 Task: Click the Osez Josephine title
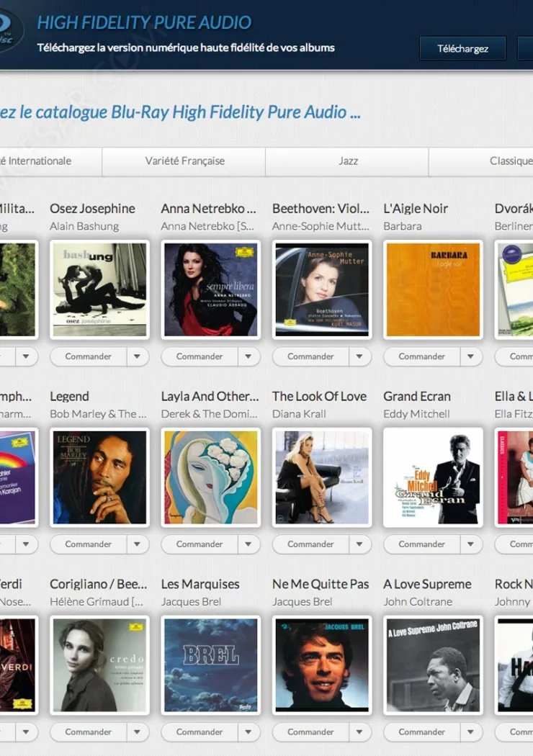(93, 209)
